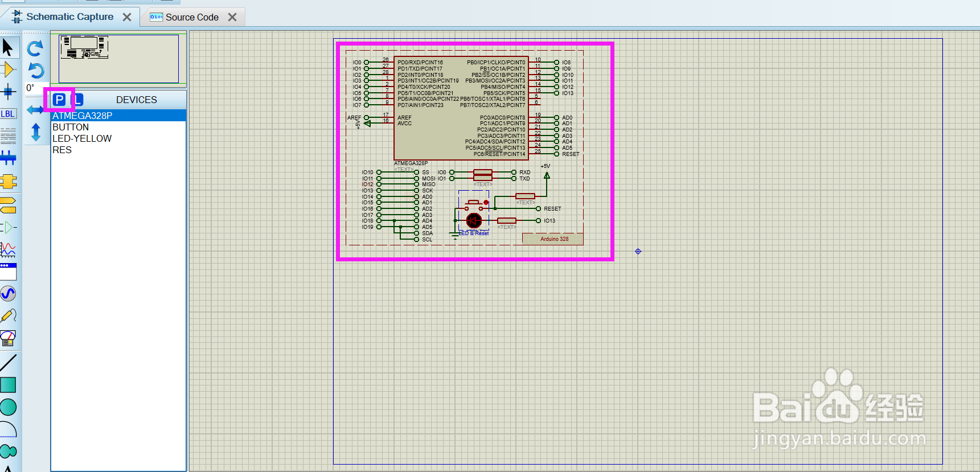Flip the part with Y-mirror arrows
The image size is (980, 472).
35,132
